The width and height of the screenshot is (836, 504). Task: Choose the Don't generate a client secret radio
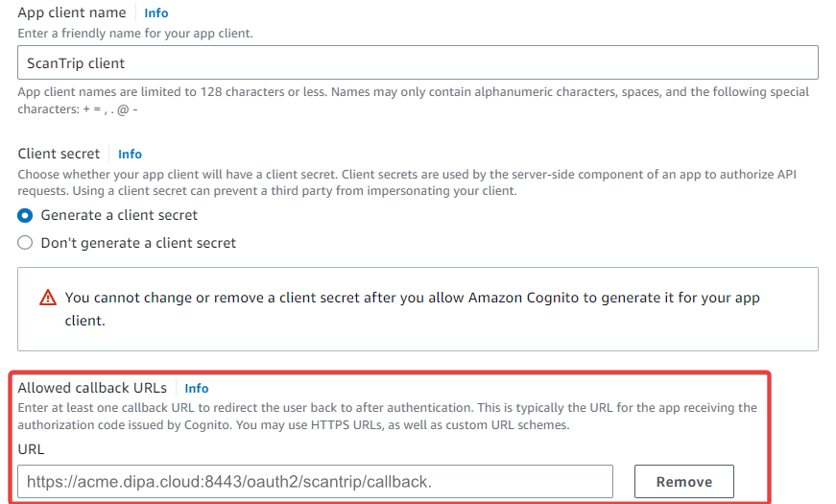(26, 244)
